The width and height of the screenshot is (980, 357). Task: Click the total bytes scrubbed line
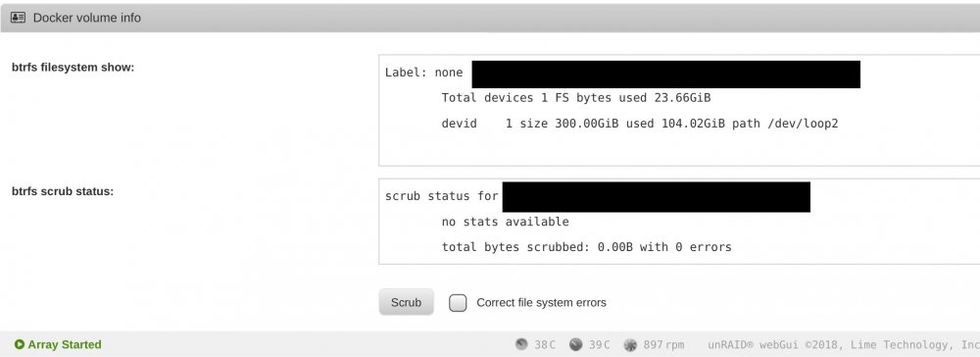tap(587, 247)
